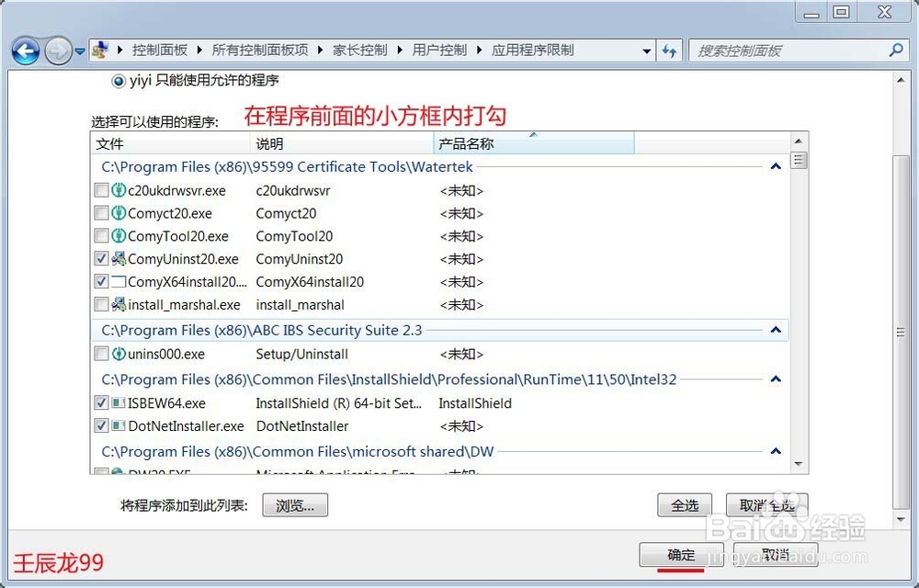The image size is (919, 588).
Task: Check the checkbox for c20ukdrwsvr.exe
Action: coord(101,190)
